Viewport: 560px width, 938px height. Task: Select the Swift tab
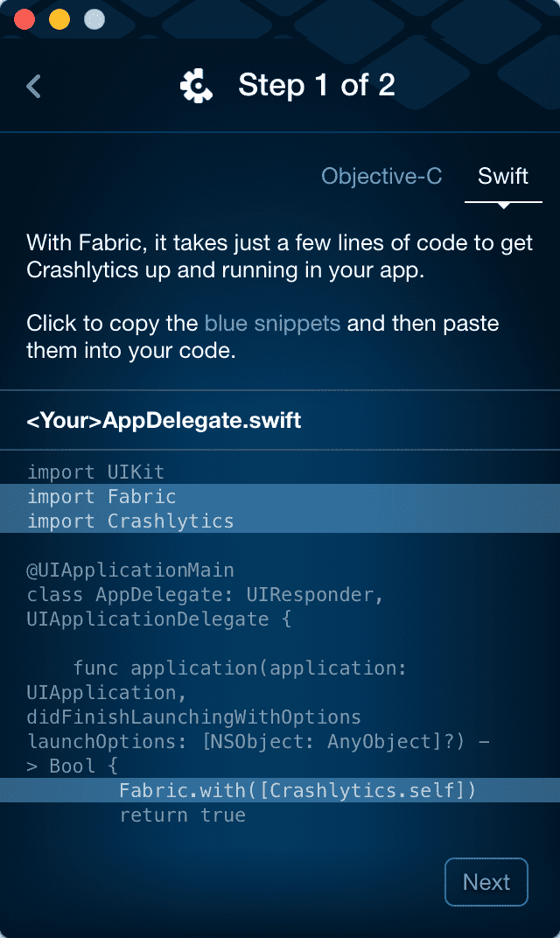[503, 176]
